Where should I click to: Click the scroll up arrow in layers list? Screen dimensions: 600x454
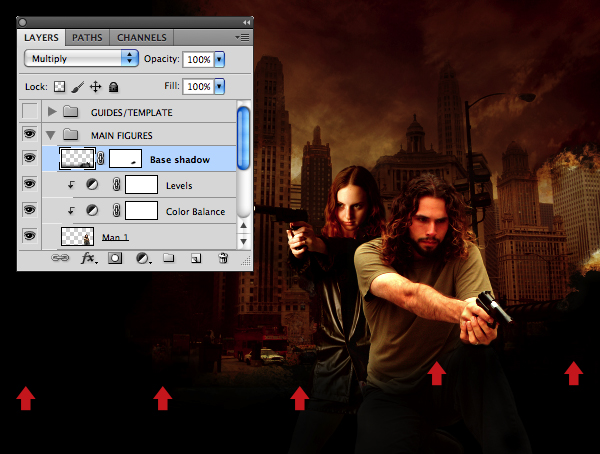click(243, 225)
